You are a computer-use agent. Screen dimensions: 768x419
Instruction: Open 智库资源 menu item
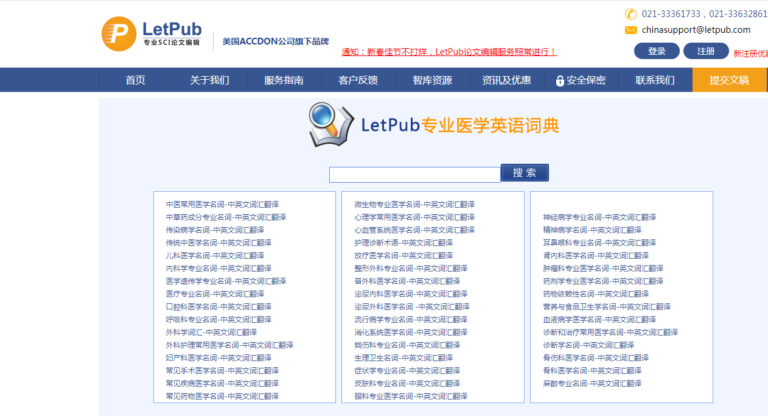(x=432, y=80)
